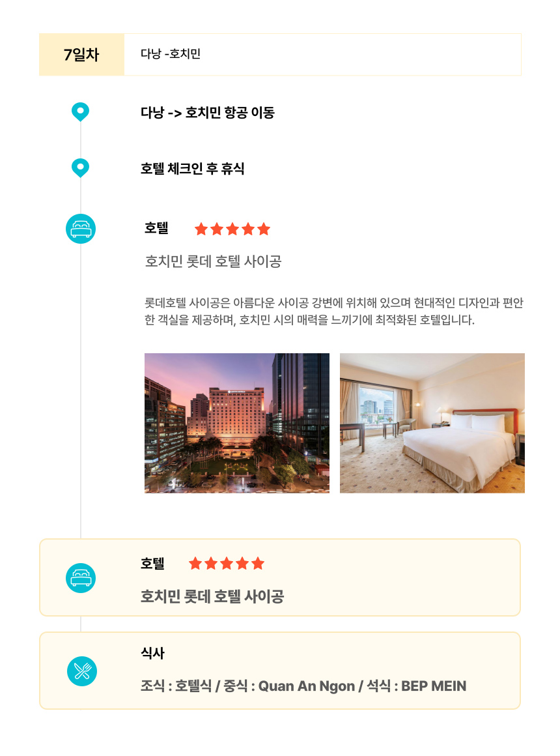
Task: Click the location pin beside 다낭 -> 호치민 항공 이동
Action: tap(81, 112)
